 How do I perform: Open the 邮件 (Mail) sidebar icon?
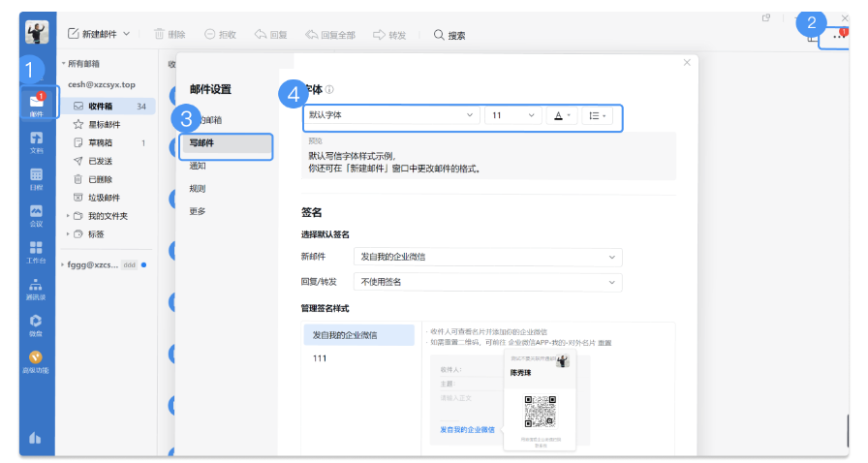pos(36,103)
